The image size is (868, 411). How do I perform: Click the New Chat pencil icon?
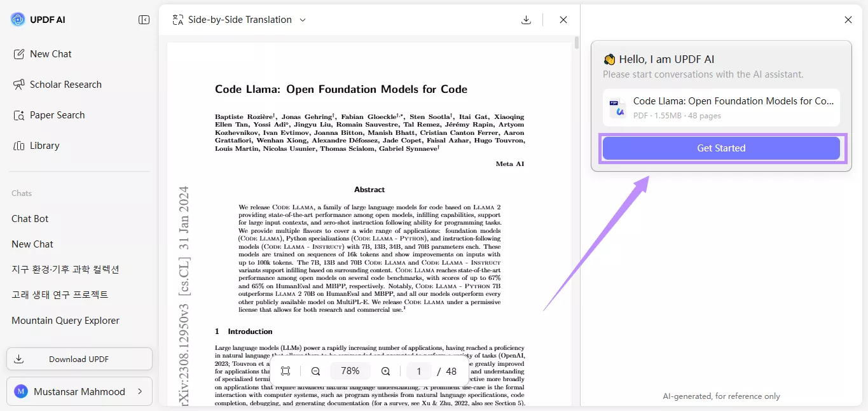point(19,54)
